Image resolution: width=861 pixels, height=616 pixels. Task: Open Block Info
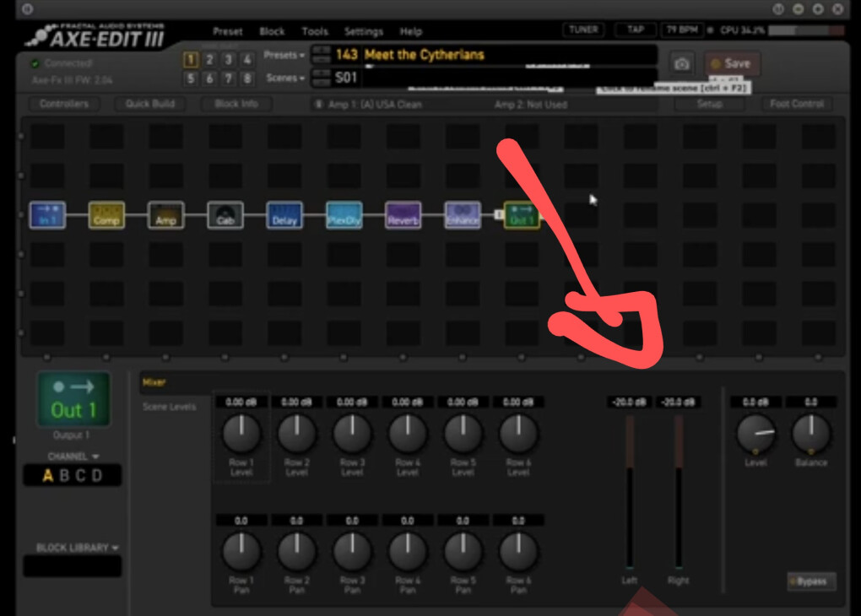(x=236, y=104)
